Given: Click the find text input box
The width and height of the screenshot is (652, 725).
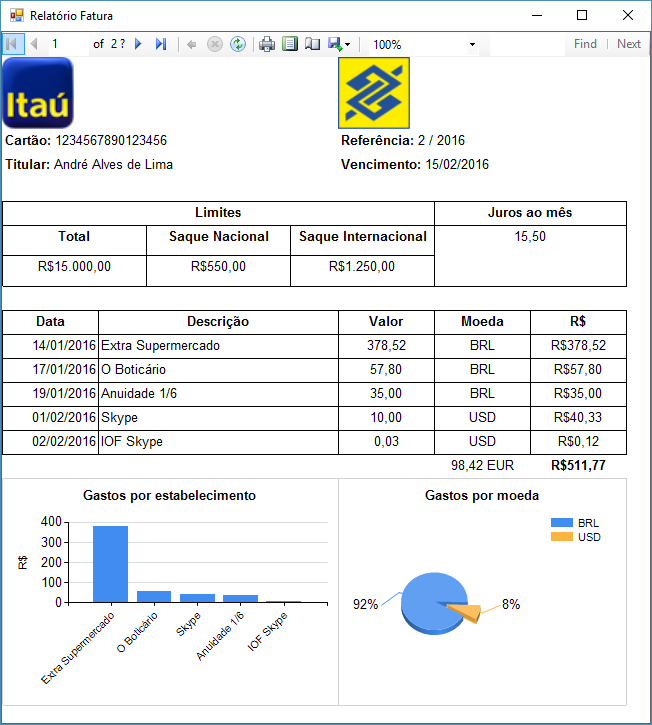Looking at the screenshot, I should point(525,44).
